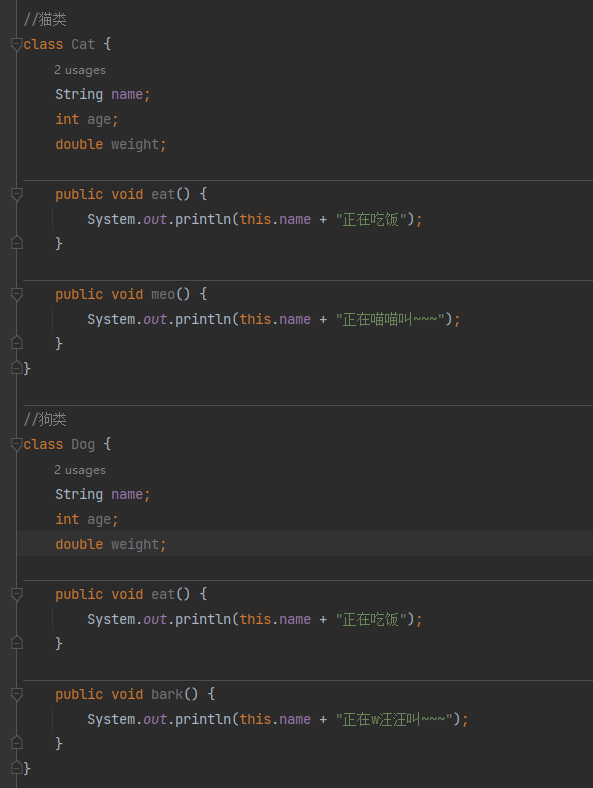Click 'eat' method name in class Dog
Viewport: 593px width, 788px height.
[163, 595]
